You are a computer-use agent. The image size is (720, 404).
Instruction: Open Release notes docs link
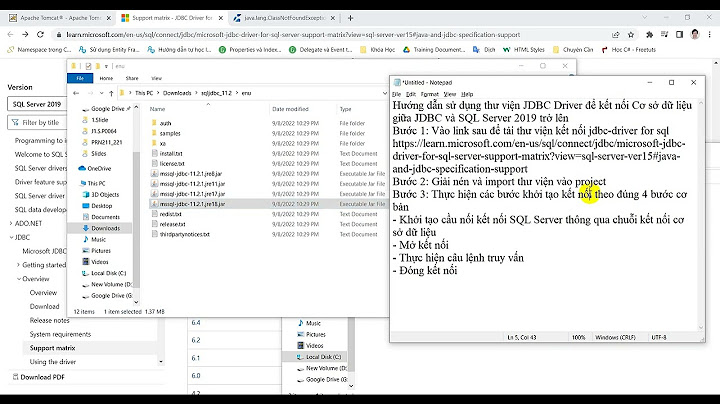coord(50,320)
